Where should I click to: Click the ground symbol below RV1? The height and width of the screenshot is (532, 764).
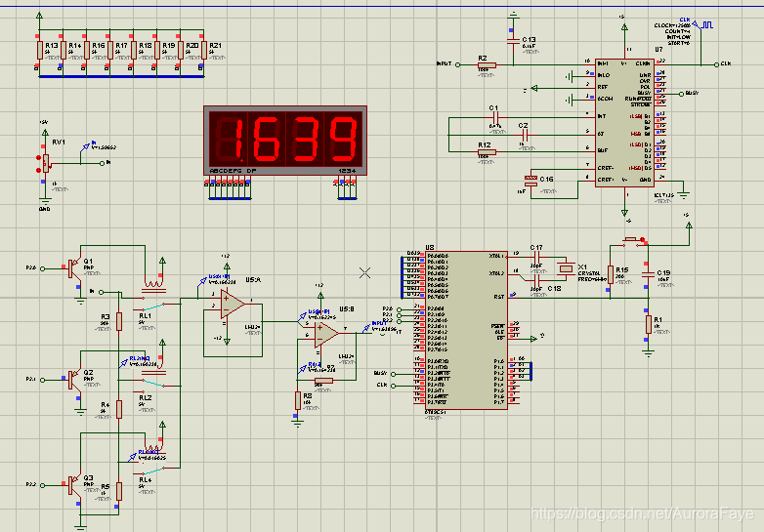(x=45, y=200)
